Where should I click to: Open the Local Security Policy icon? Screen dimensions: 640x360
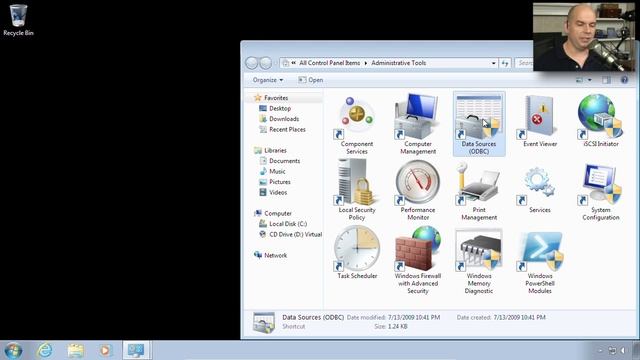[x=357, y=190]
